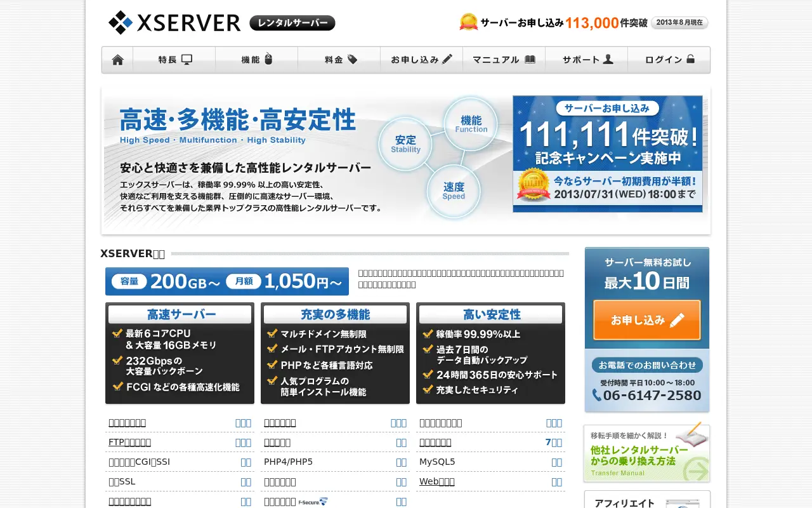
Task: Go to the home page icon
Action: coord(117,60)
